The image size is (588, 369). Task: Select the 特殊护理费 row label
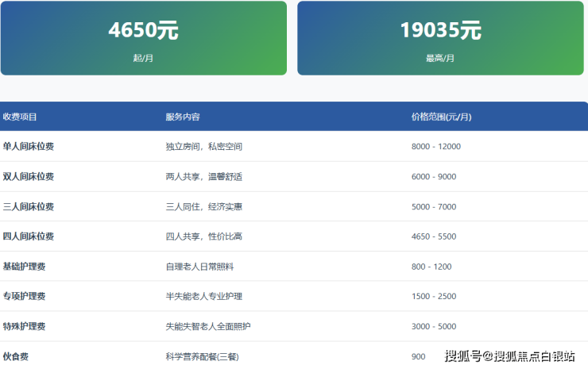point(24,327)
